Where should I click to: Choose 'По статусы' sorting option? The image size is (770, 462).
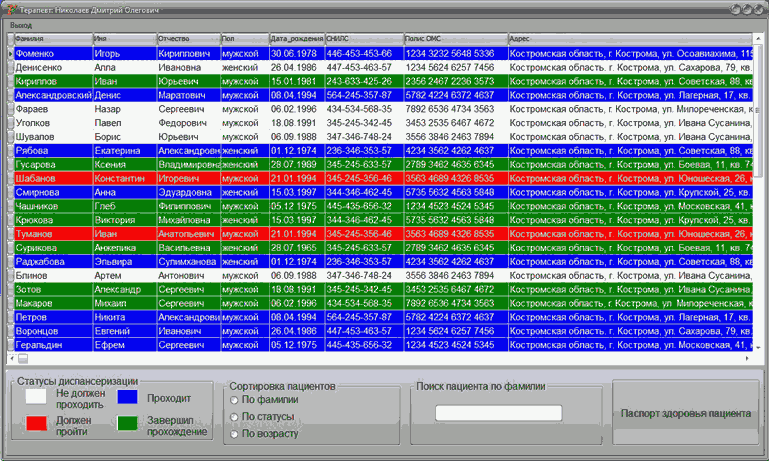(x=234, y=416)
